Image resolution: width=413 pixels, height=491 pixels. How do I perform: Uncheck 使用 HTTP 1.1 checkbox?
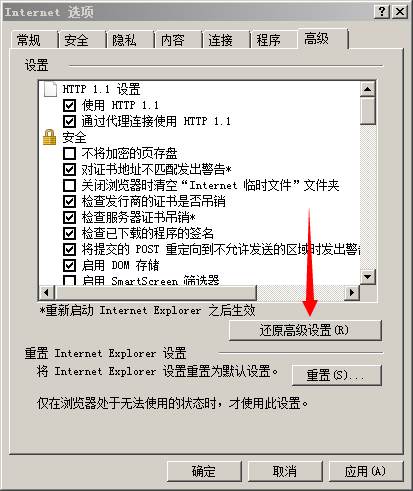pyautogui.click(x=69, y=105)
